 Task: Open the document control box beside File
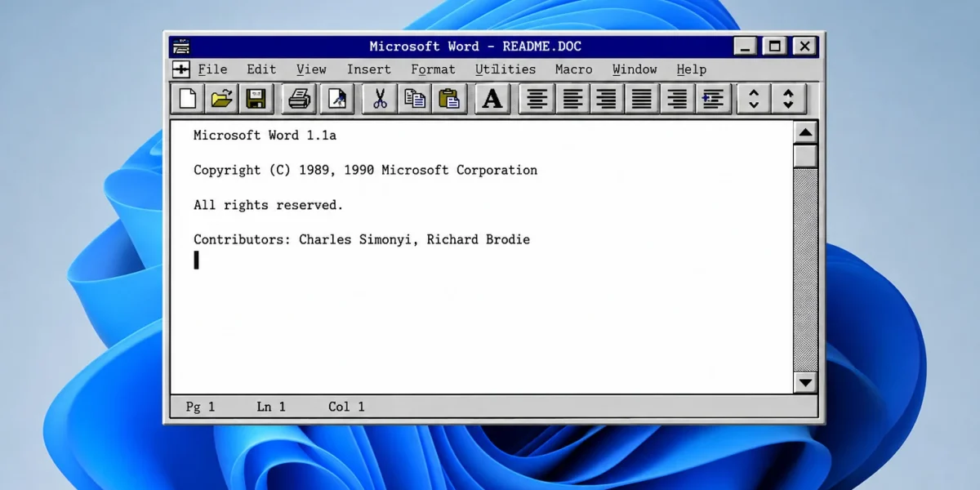tap(181, 69)
